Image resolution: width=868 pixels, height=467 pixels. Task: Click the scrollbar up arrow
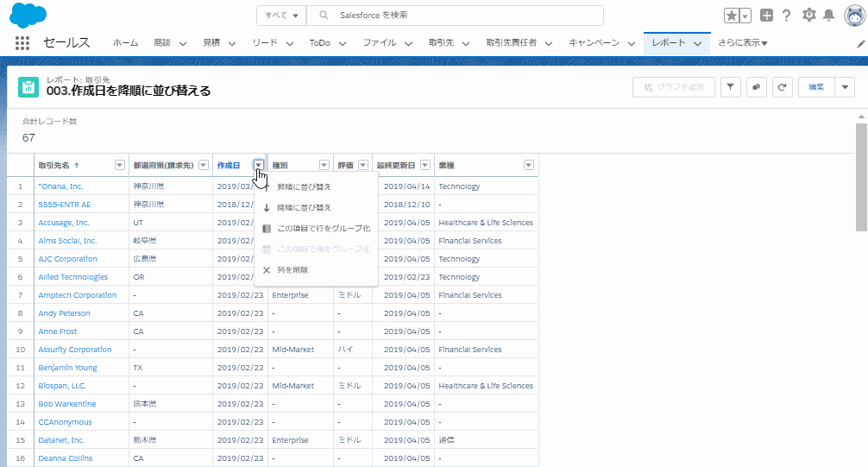861,117
